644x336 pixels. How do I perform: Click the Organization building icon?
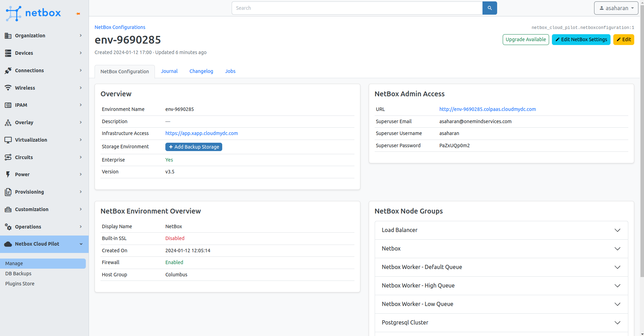point(8,36)
